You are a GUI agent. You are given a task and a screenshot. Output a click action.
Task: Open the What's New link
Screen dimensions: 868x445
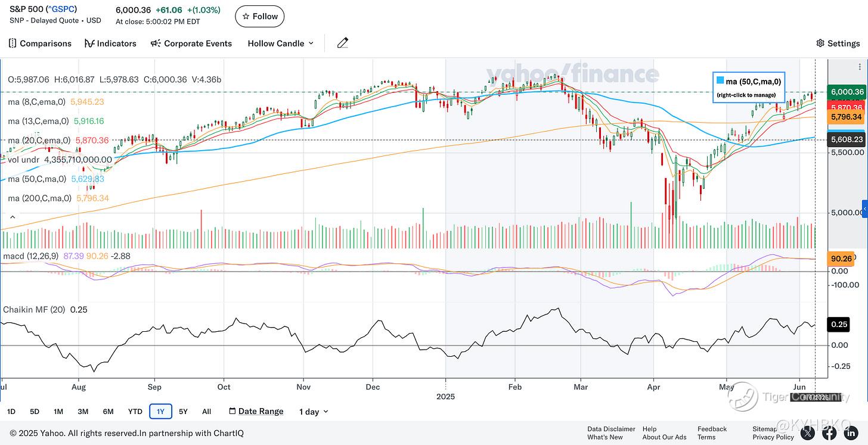tap(605, 437)
